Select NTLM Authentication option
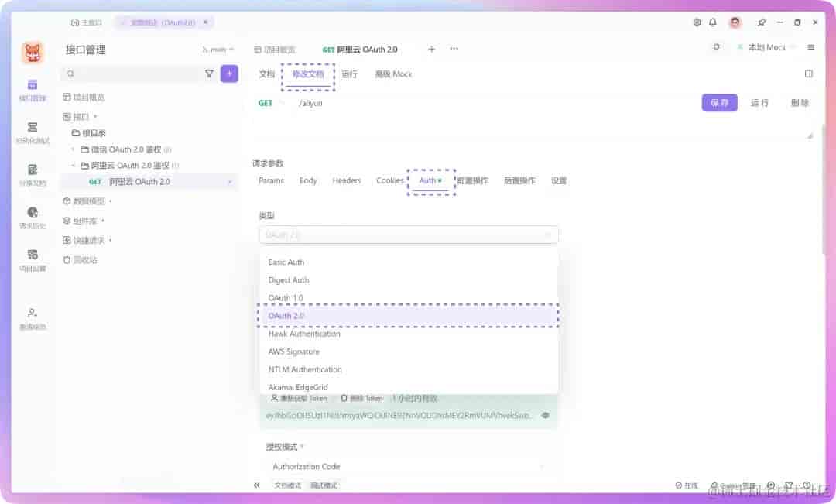Image resolution: width=836 pixels, height=504 pixels. tap(409, 369)
